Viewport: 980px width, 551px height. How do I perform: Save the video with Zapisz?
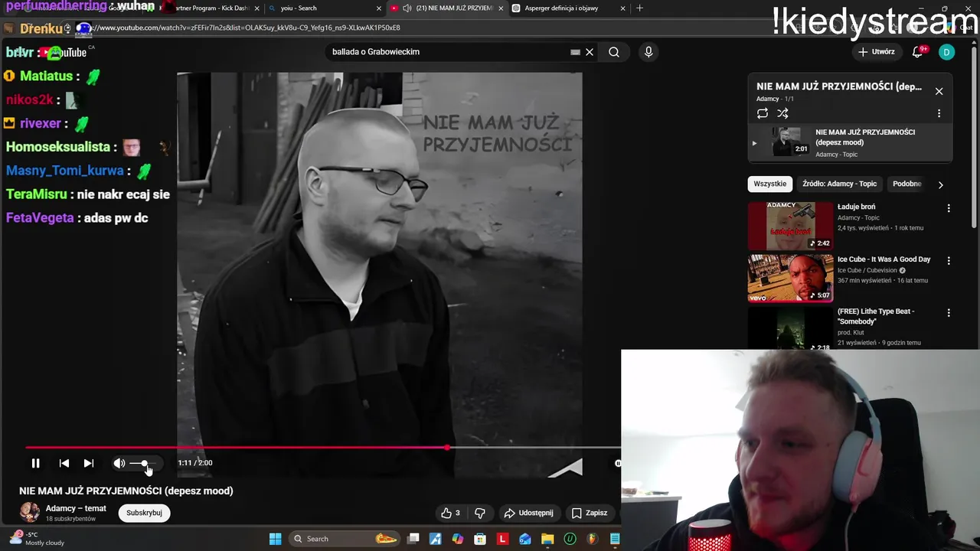(x=590, y=513)
